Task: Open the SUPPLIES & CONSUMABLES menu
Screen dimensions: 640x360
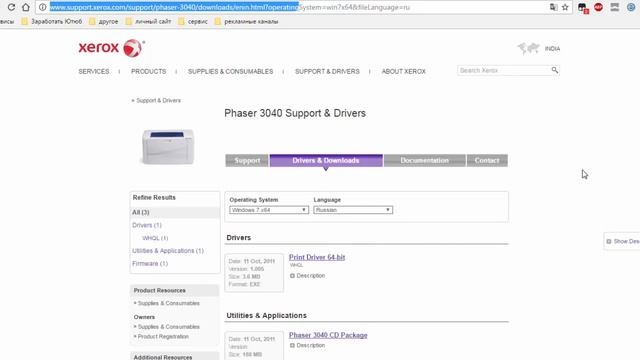Action: pyautogui.click(x=231, y=71)
